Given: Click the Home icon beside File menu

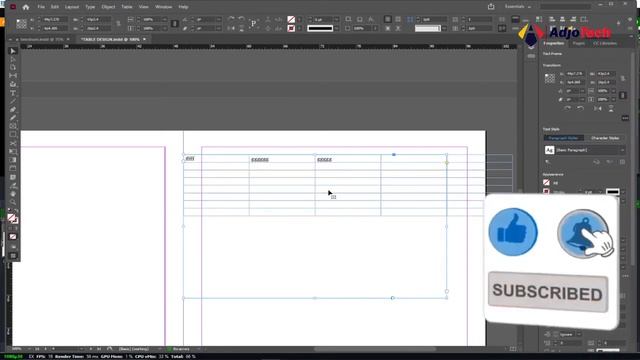Looking at the screenshot, I should pos(26,7).
